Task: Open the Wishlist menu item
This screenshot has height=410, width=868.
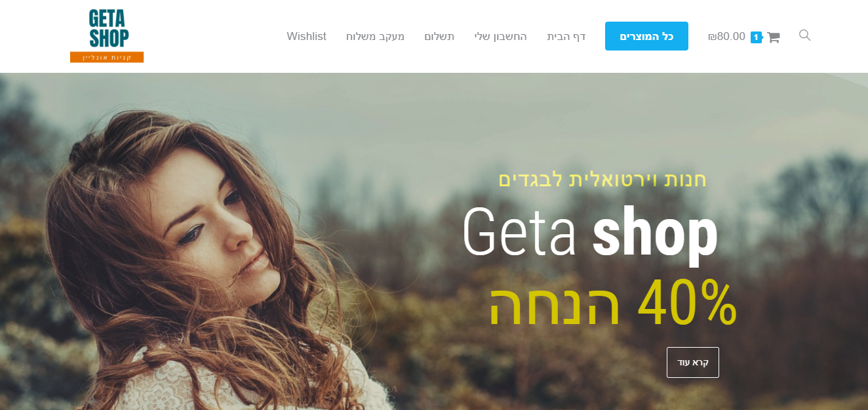Action: point(306,36)
